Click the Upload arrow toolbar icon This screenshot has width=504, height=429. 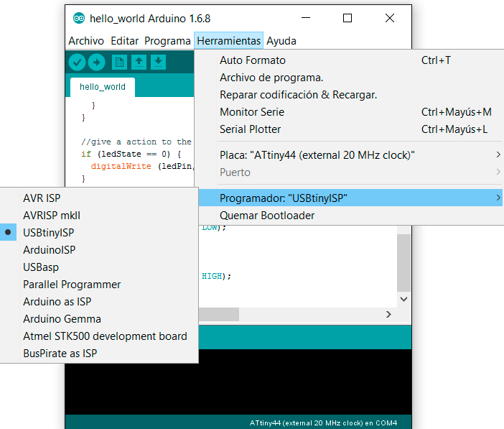(x=96, y=62)
